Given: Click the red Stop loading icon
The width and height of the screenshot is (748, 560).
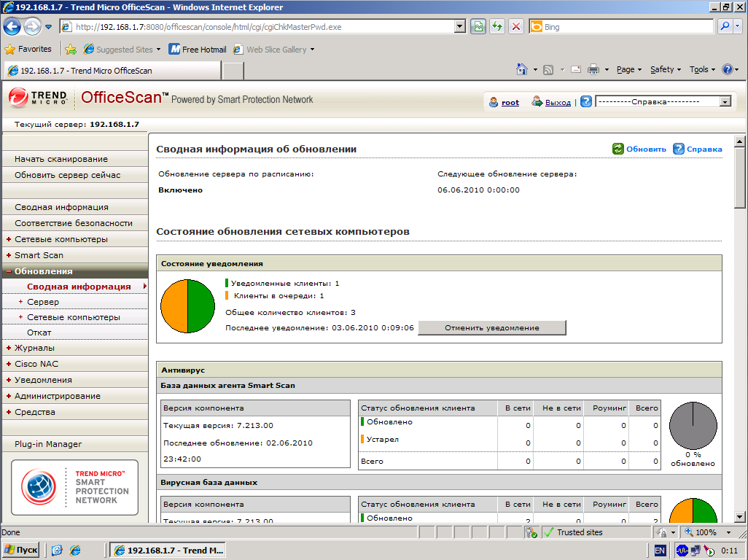Looking at the screenshot, I should point(516,27).
